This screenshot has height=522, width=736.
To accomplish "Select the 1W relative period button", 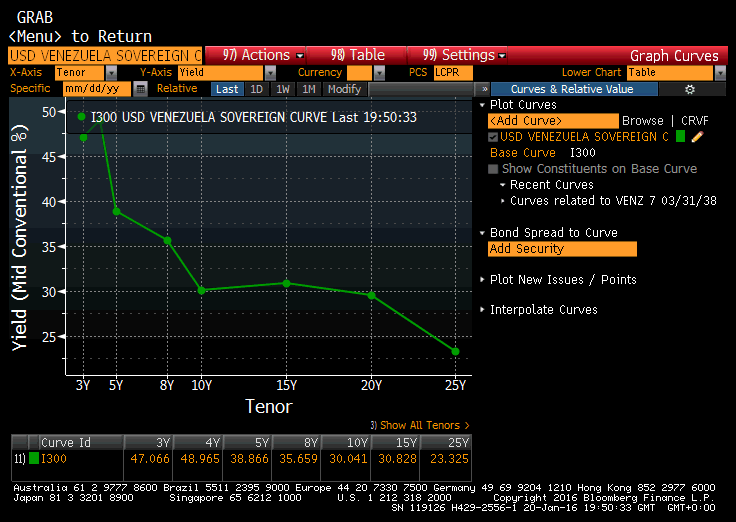I will [283, 89].
